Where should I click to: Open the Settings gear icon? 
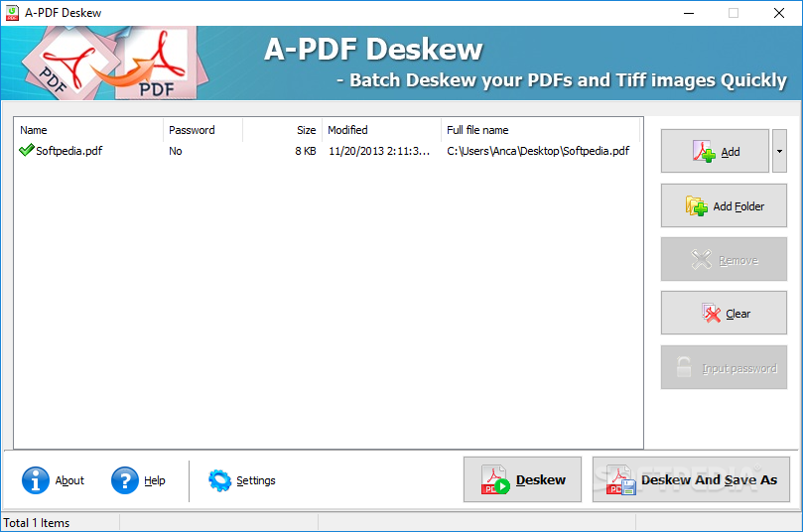click(x=219, y=480)
